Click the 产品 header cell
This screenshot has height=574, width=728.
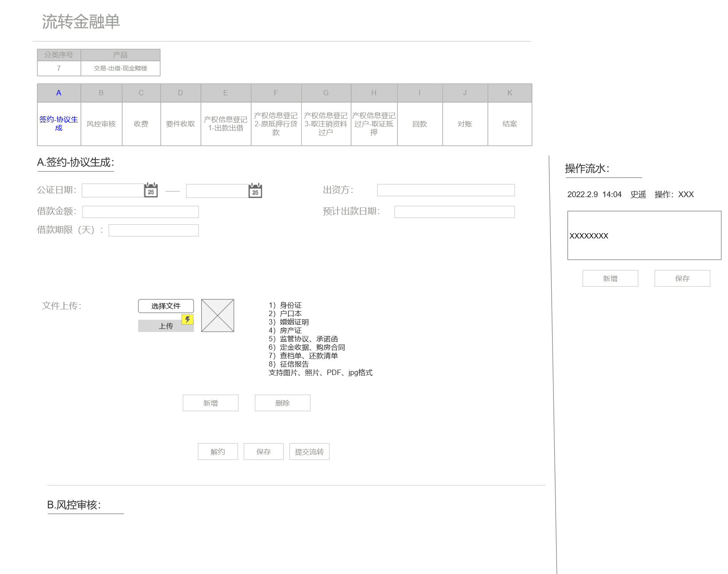121,55
